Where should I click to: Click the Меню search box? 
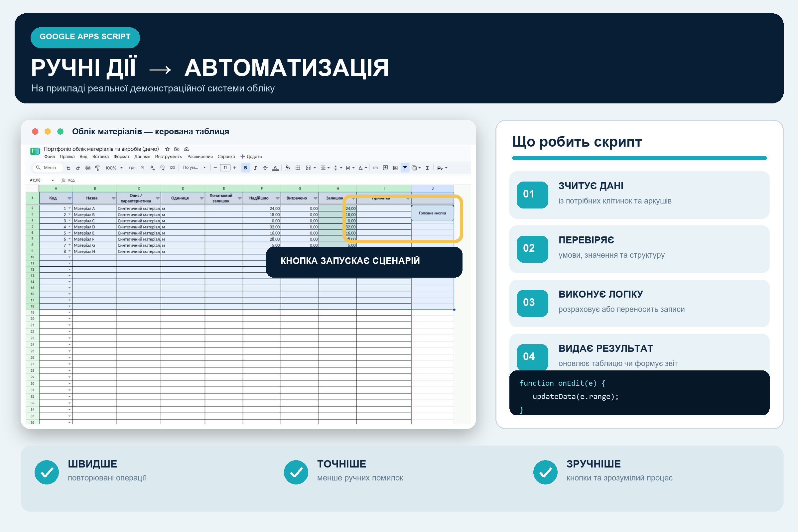[48, 168]
